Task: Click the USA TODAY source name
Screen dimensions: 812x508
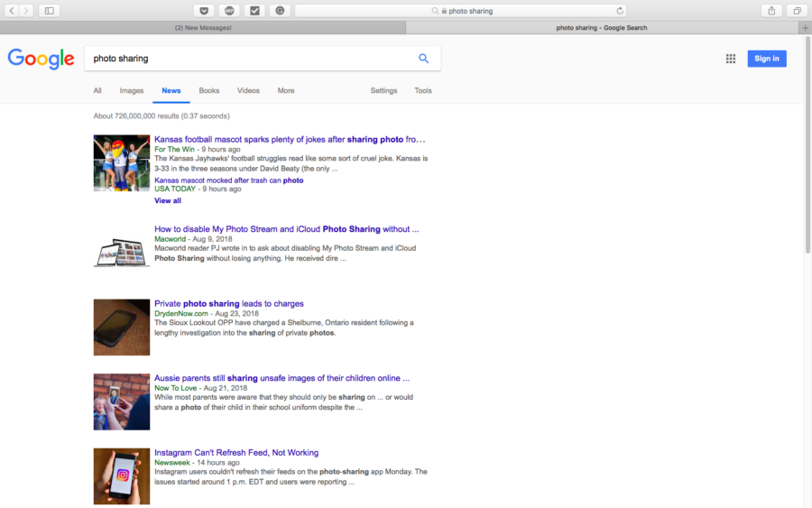Action: click(175, 189)
